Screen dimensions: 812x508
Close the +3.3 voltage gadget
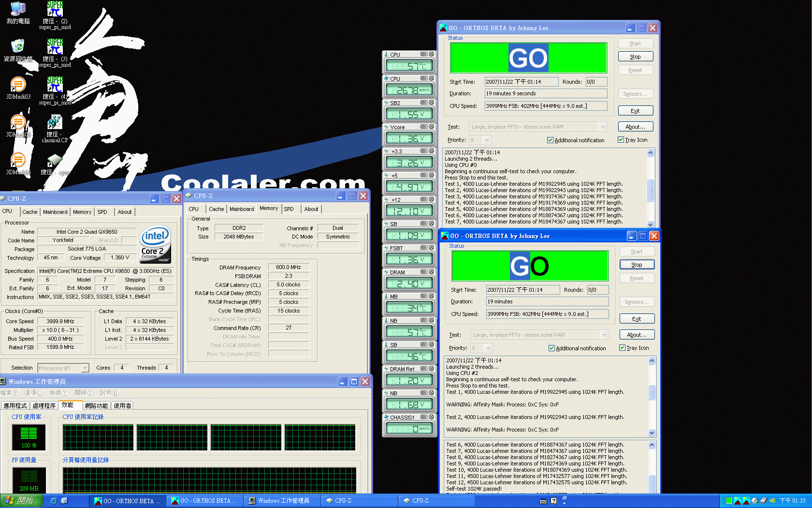431,151
